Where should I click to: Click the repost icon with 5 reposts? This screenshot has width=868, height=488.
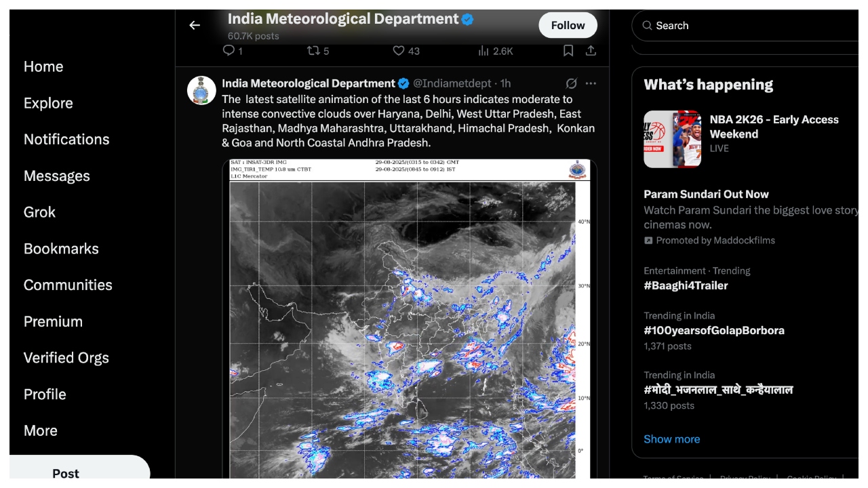(313, 51)
